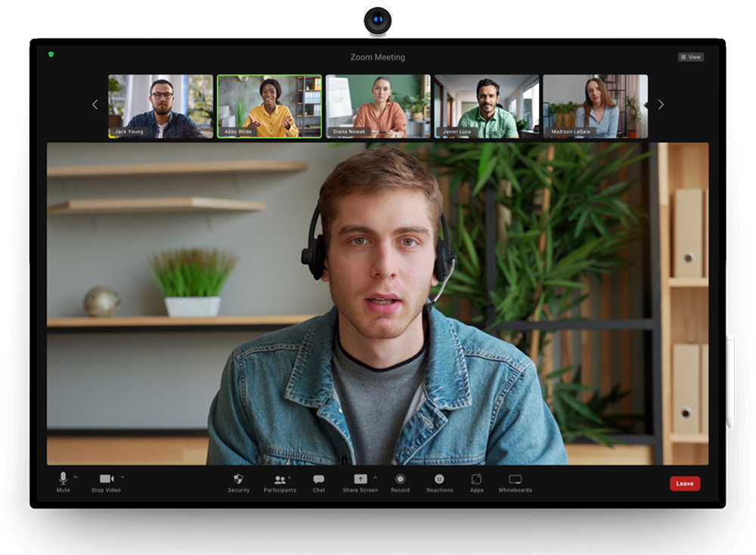Go to previous participants with left arrow
Screen dimensions: 756x555
click(x=95, y=104)
